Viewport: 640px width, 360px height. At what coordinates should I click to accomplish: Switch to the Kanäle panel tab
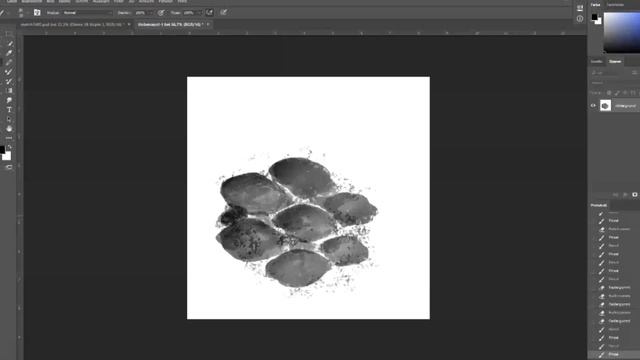[x=596, y=62]
